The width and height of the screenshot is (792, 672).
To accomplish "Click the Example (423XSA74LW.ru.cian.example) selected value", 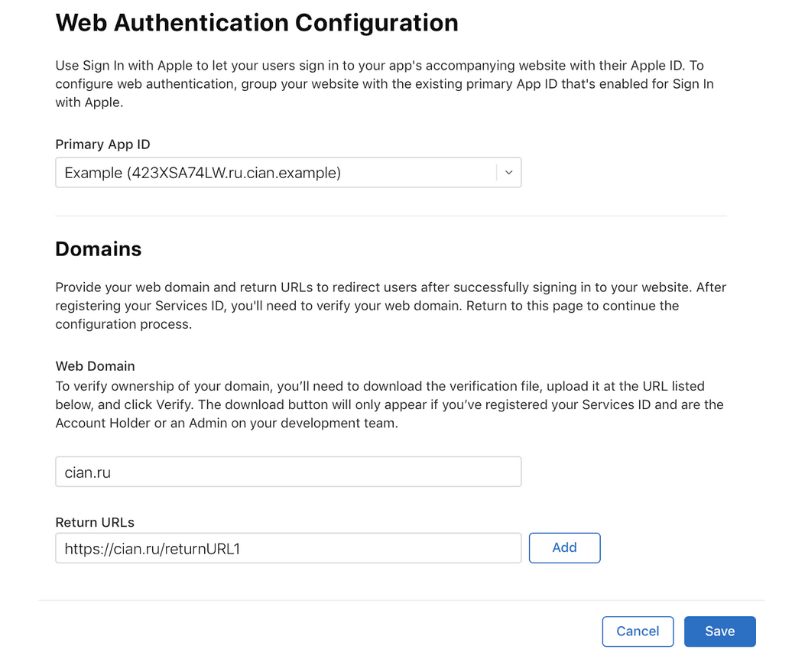I will click(x=203, y=173).
